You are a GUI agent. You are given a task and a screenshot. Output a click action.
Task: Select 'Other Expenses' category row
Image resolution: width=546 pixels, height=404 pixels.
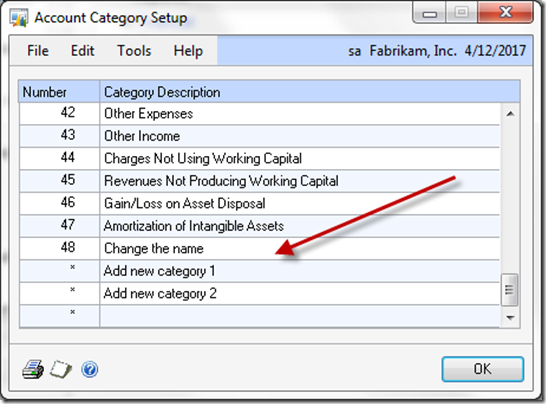(259, 114)
